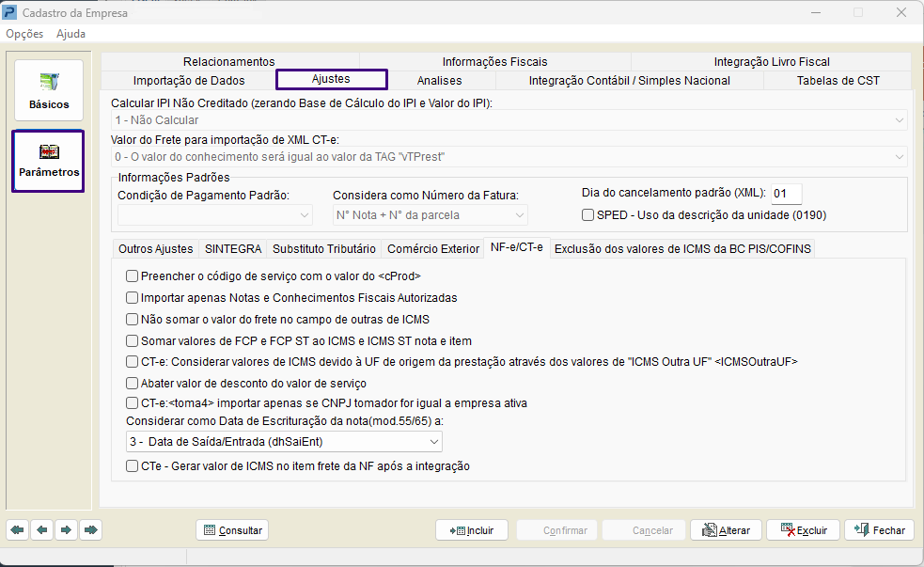
Task: Open Exclusão dos valores de ICMS sub-tab
Action: 682,249
